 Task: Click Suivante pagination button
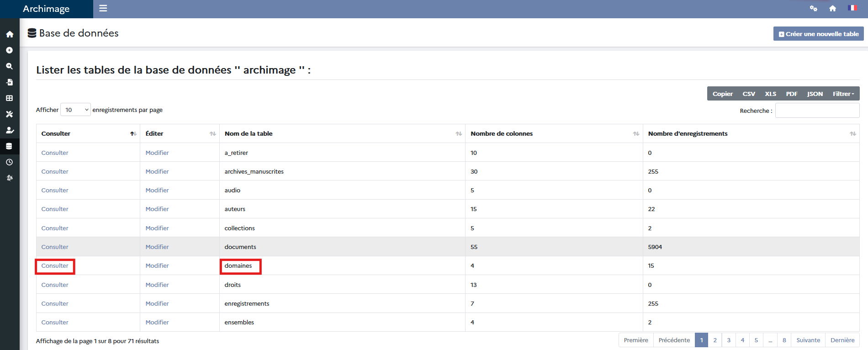click(x=808, y=340)
